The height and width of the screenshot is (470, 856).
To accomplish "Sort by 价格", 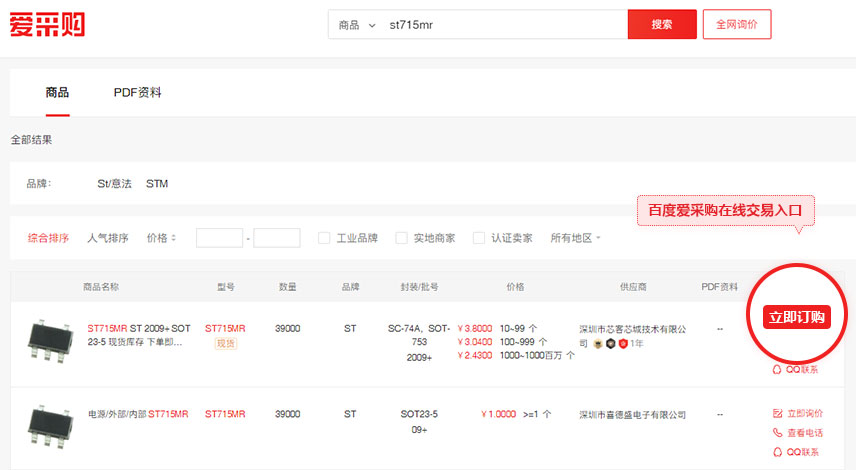I will point(162,238).
